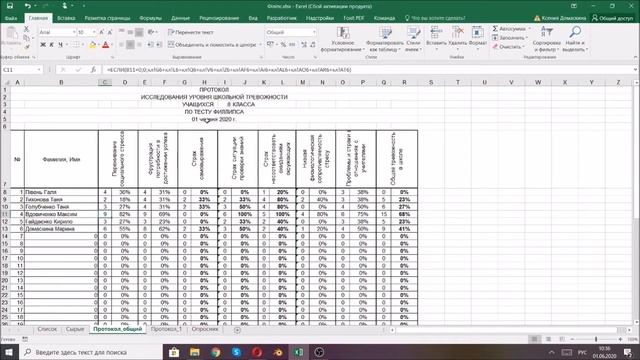
Task: Save the workbook using the floppy disk icon
Action: tap(10, 6)
